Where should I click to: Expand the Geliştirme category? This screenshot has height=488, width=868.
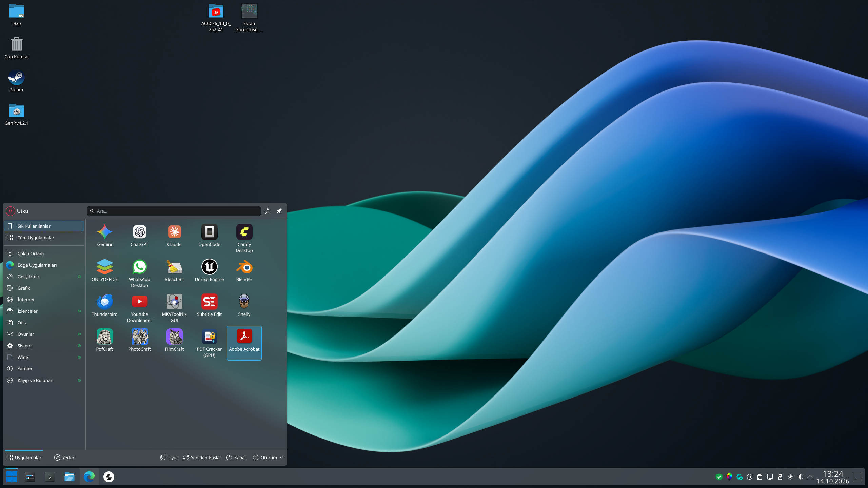[x=44, y=277]
